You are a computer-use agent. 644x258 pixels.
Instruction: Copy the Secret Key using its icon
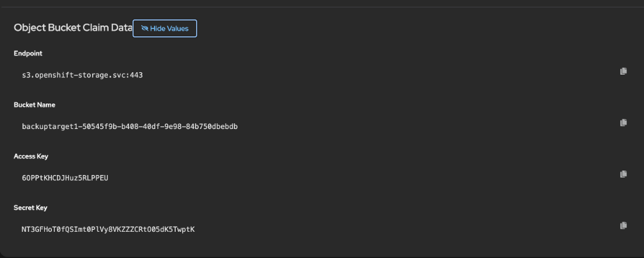(624, 225)
